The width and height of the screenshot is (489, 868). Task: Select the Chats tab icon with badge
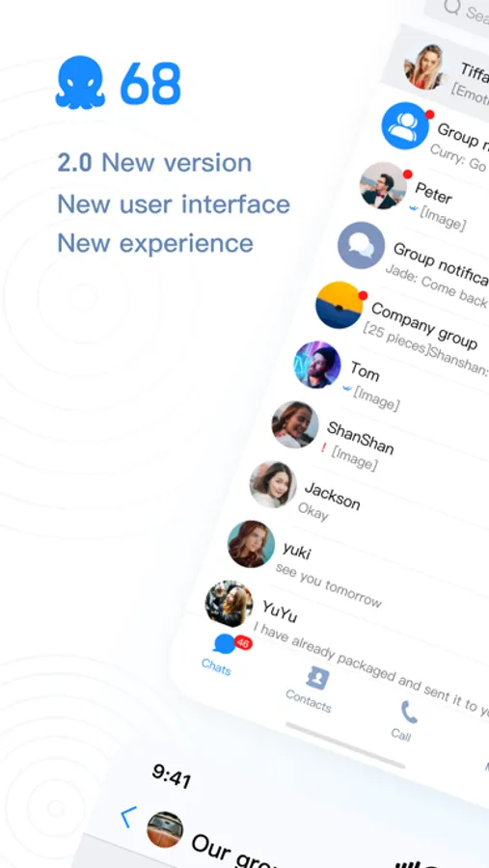(225, 644)
